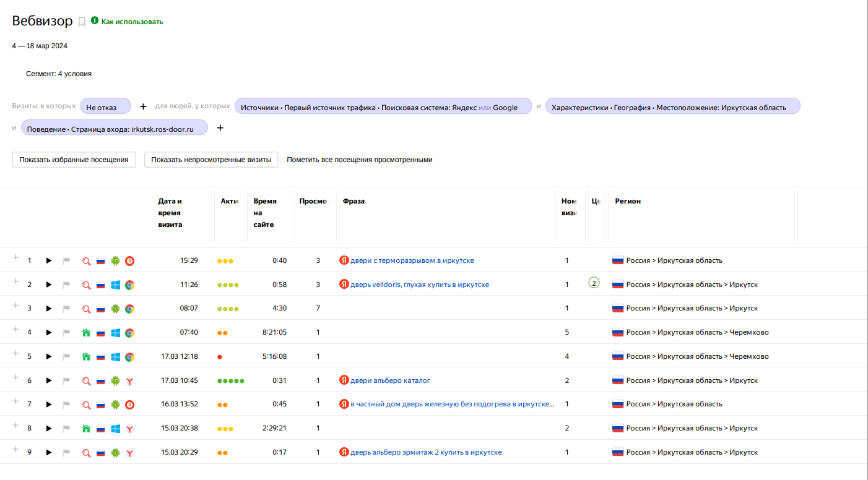Open the 'Как использовать' help link
This screenshot has height=480, width=868.
pyautogui.click(x=131, y=22)
